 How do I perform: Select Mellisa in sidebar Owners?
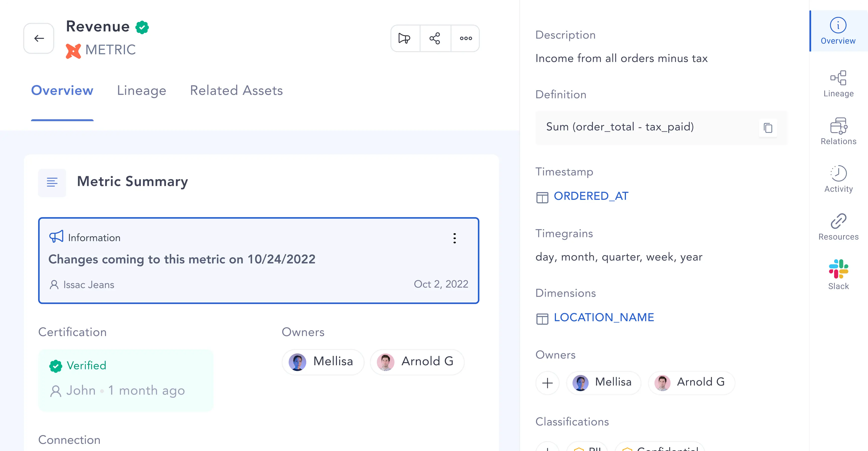(603, 383)
